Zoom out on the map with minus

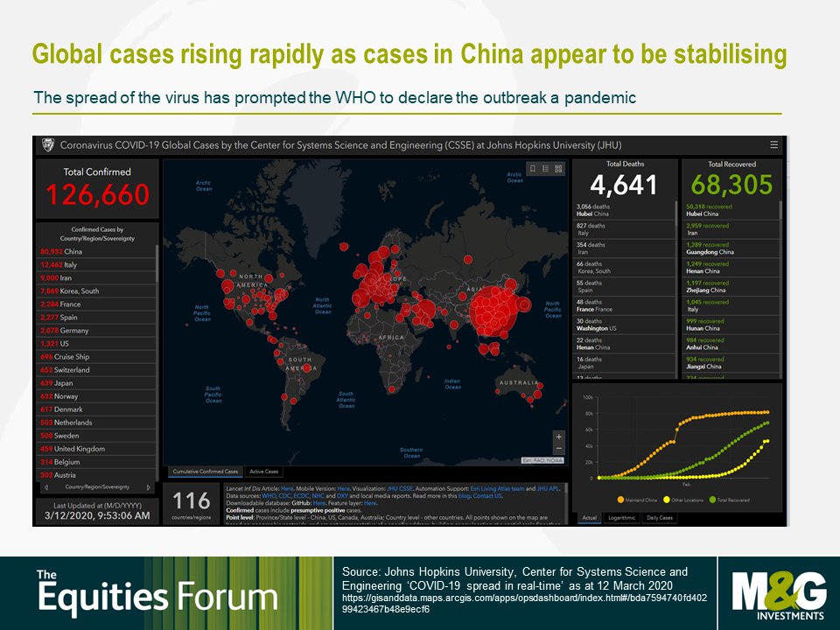559,448
